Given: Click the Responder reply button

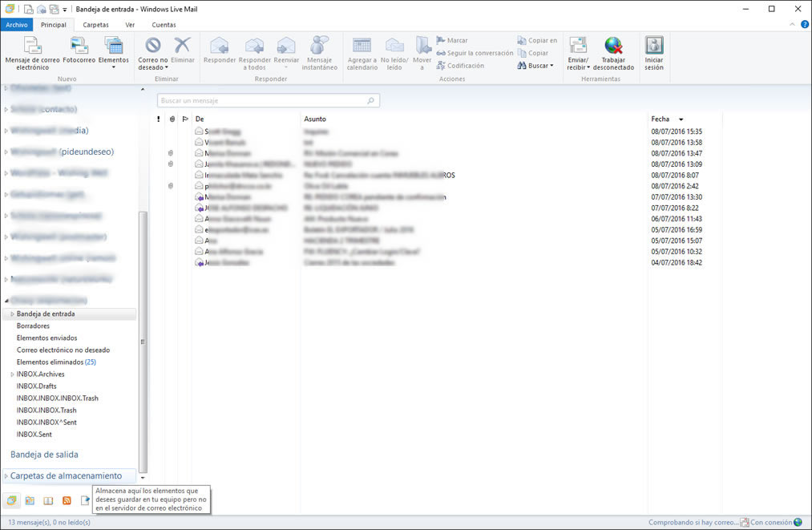Looking at the screenshot, I should pos(220,51).
